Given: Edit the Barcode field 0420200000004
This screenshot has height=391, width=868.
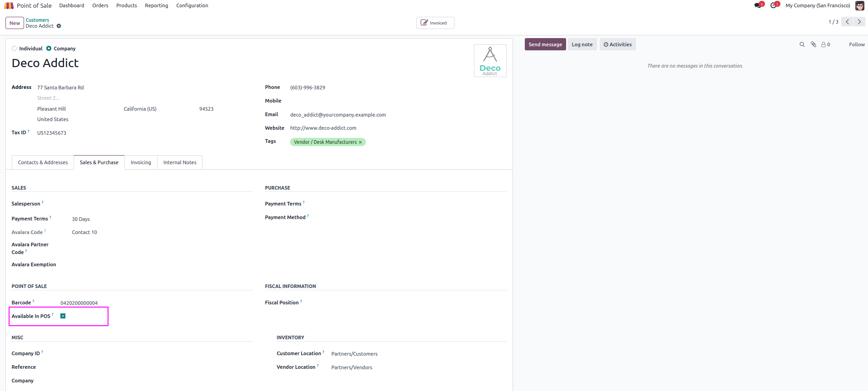Looking at the screenshot, I should pos(157,303).
